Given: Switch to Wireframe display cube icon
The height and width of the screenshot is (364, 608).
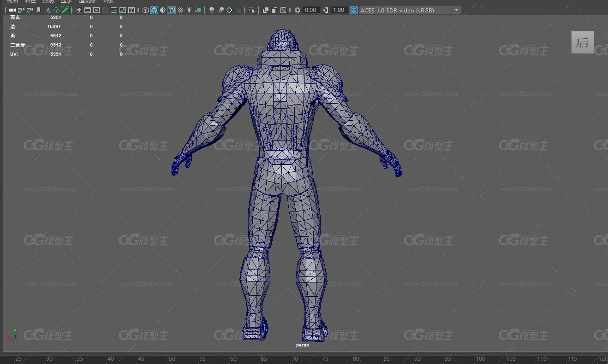Looking at the screenshot, I should pyautogui.click(x=145, y=10).
